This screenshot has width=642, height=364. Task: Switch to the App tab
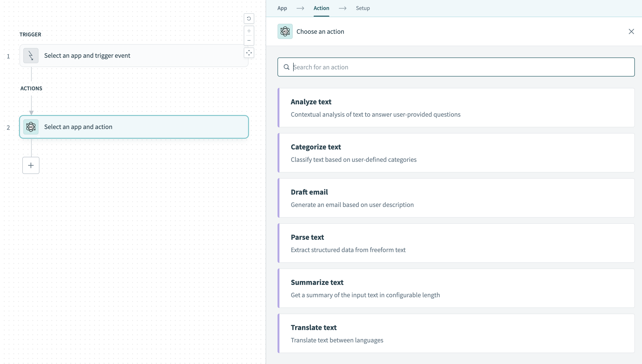pos(282,8)
